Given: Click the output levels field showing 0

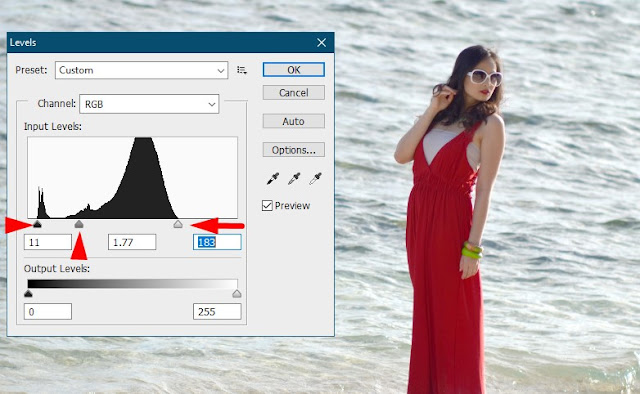Looking at the screenshot, I should click(x=48, y=312).
